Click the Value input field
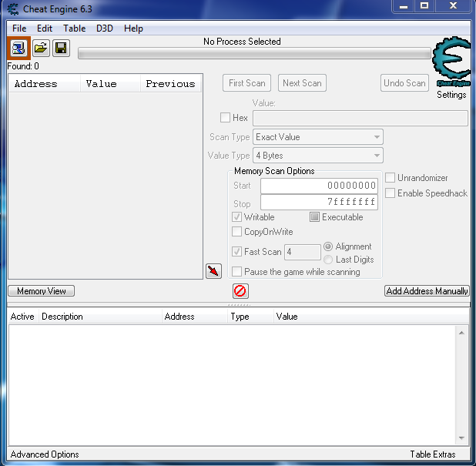The image size is (476, 466). pos(360,118)
